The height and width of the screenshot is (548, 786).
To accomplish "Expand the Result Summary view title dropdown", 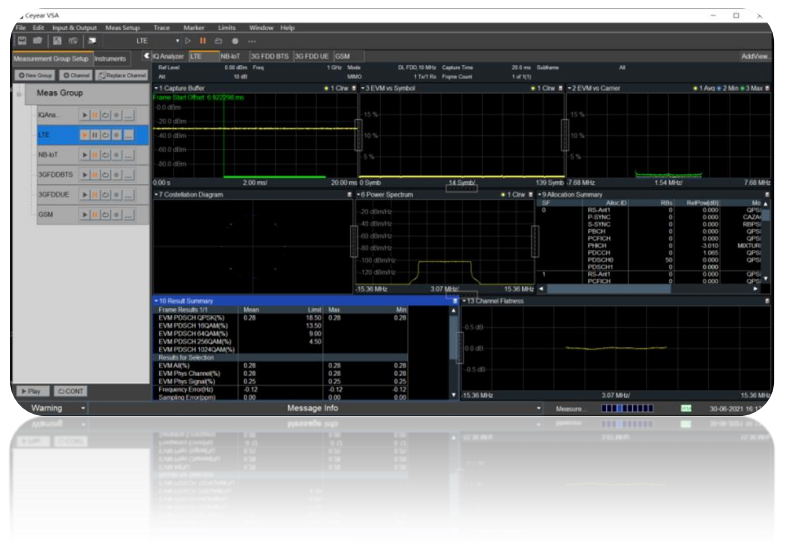I will pos(156,301).
